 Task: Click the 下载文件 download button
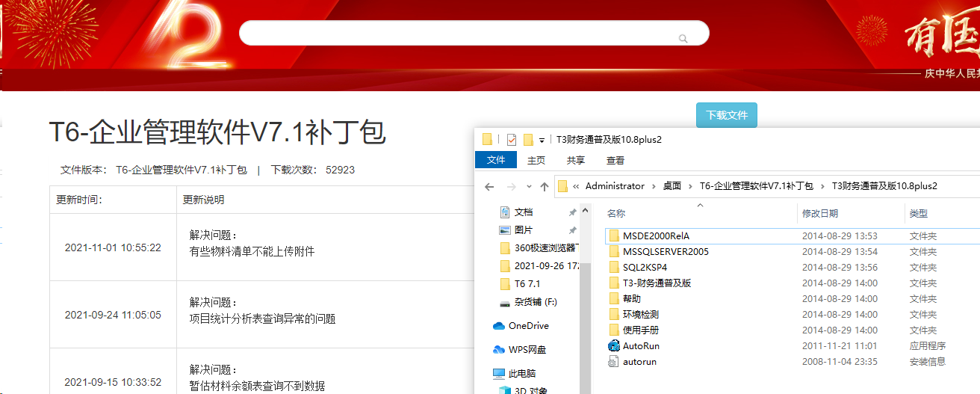[727, 115]
